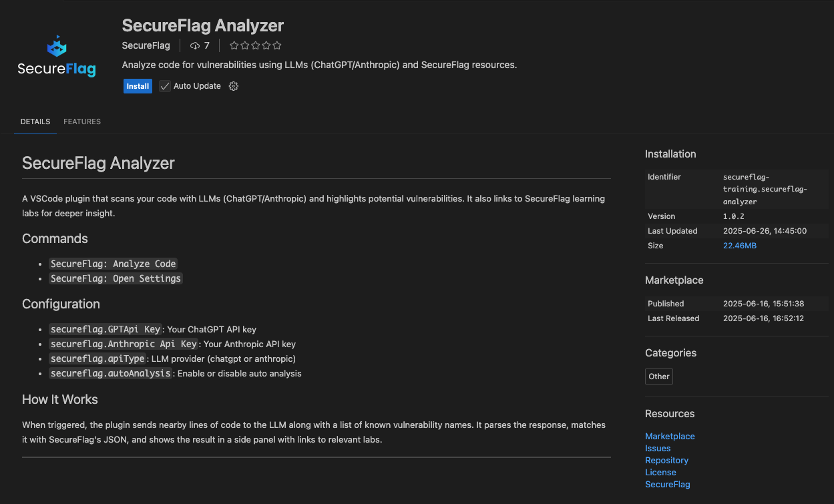Viewport: 834px width, 504px height.
Task: Select the Other category tag
Action: coord(659,376)
